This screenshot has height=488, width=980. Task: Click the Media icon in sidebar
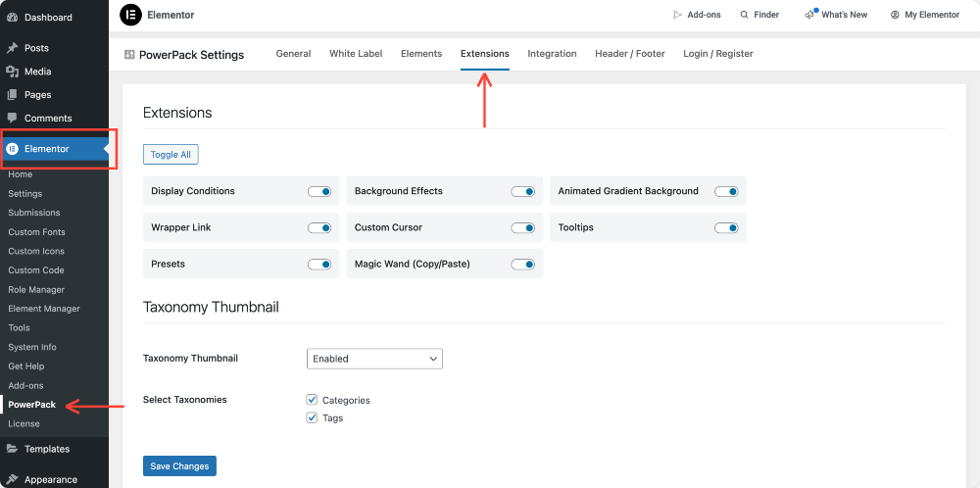(x=12, y=72)
